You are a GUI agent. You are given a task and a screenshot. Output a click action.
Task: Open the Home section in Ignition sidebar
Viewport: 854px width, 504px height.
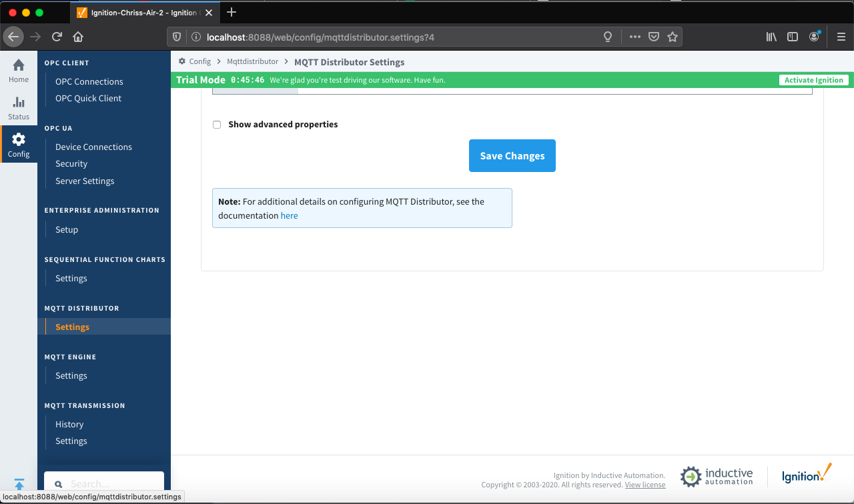19,71
